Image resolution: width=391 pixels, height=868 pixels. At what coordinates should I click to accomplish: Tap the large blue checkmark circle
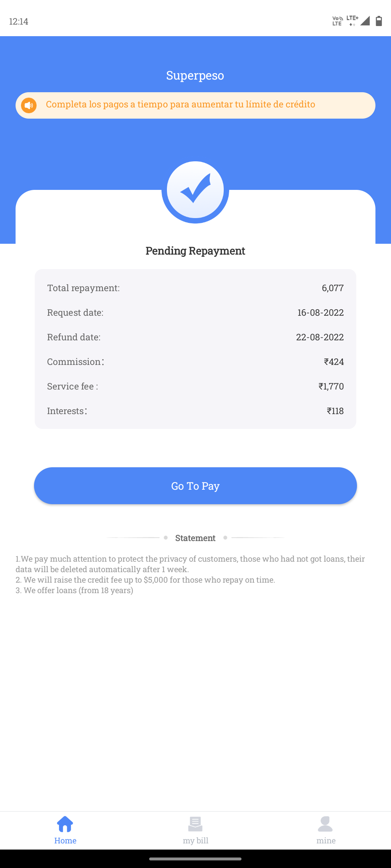click(195, 190)
